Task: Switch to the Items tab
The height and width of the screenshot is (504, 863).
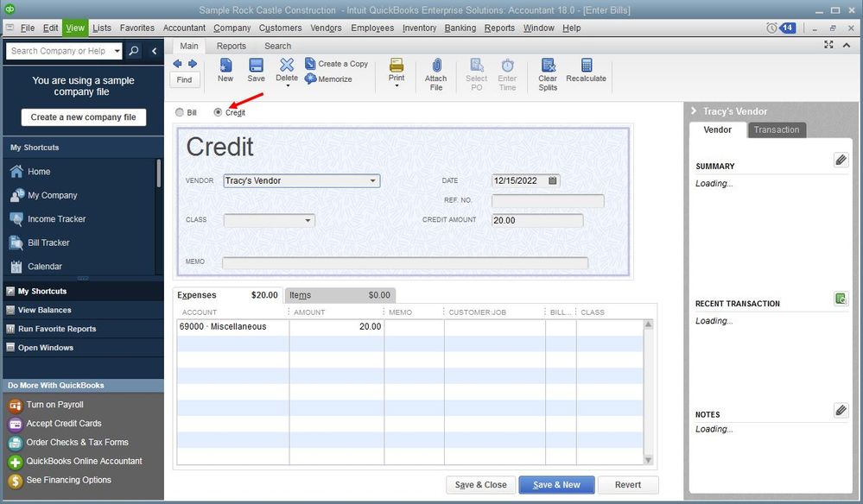Action: (x=339, y=295)
